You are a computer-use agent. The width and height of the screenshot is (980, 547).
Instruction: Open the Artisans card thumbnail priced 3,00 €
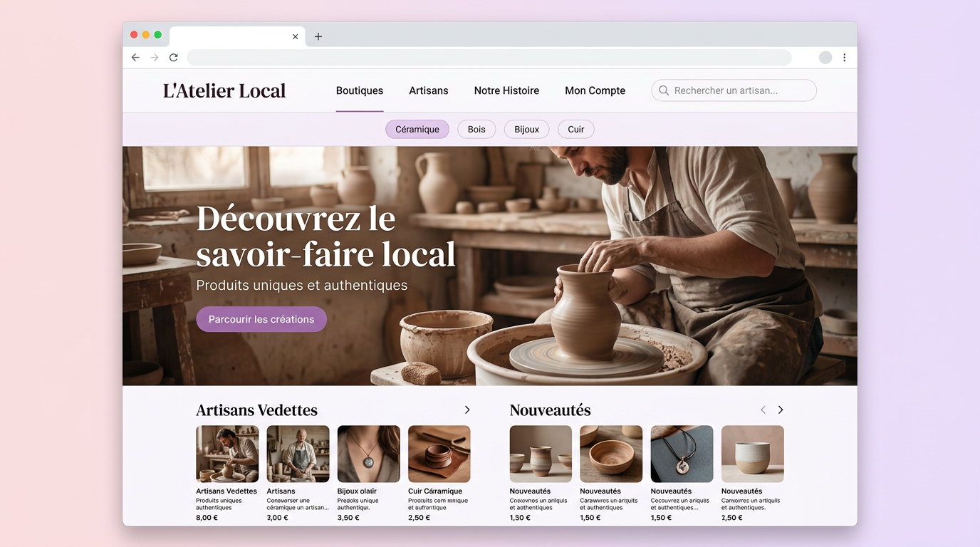tap(298, 454)
